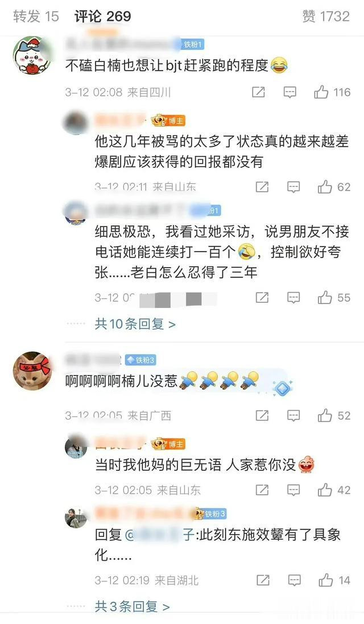Share the 02:05 山东 reply with 42 likes
This screenshot has width=364, height=624.
(262, 490)
